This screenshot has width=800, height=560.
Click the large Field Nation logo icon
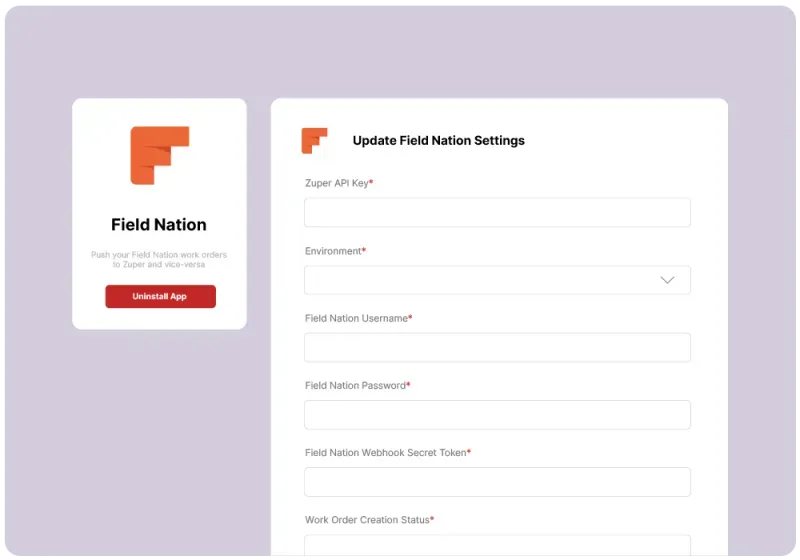coord(160,156)
